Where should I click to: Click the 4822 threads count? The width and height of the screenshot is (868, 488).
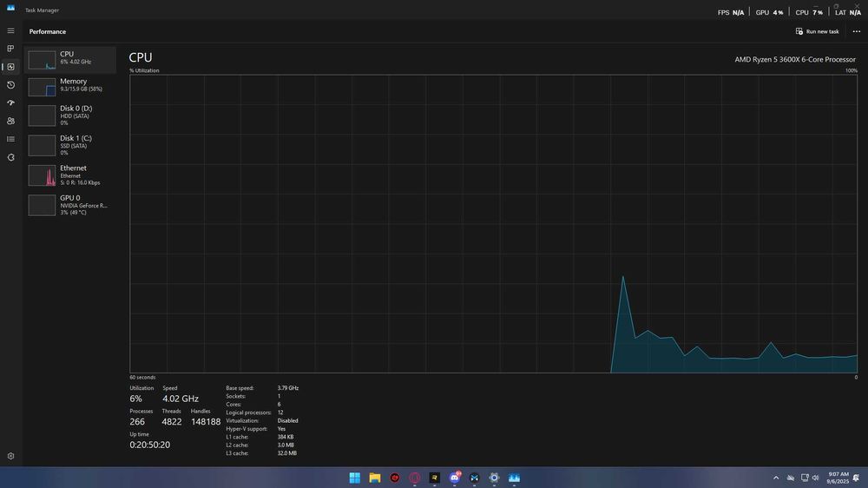pos(172,422)
